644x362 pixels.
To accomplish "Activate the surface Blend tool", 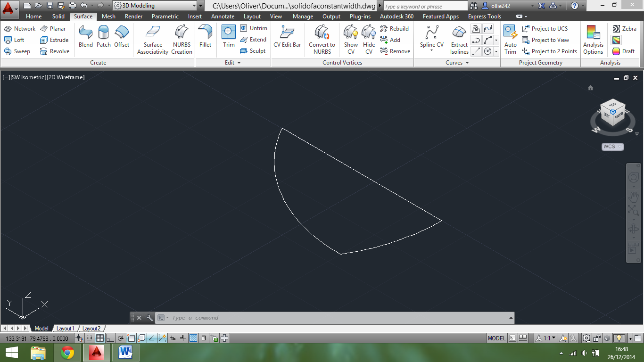I will coord(86,37).
